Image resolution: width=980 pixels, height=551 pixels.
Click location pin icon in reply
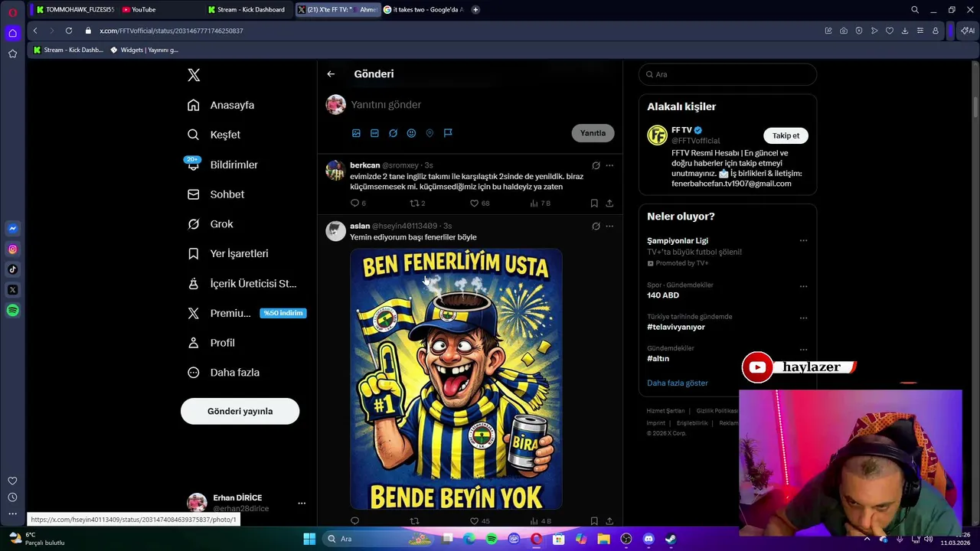pyautogui.click(x=430, y=133)
